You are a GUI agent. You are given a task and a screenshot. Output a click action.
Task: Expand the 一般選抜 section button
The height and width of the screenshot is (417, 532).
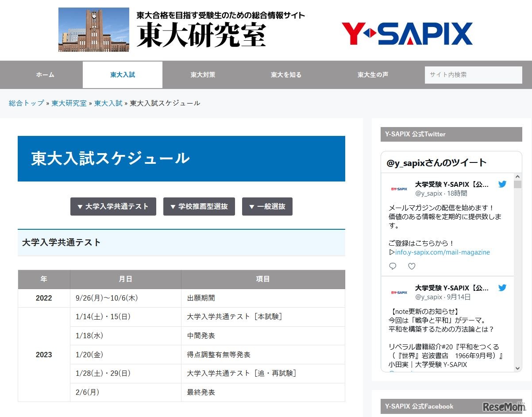click(x=267, y=206)
